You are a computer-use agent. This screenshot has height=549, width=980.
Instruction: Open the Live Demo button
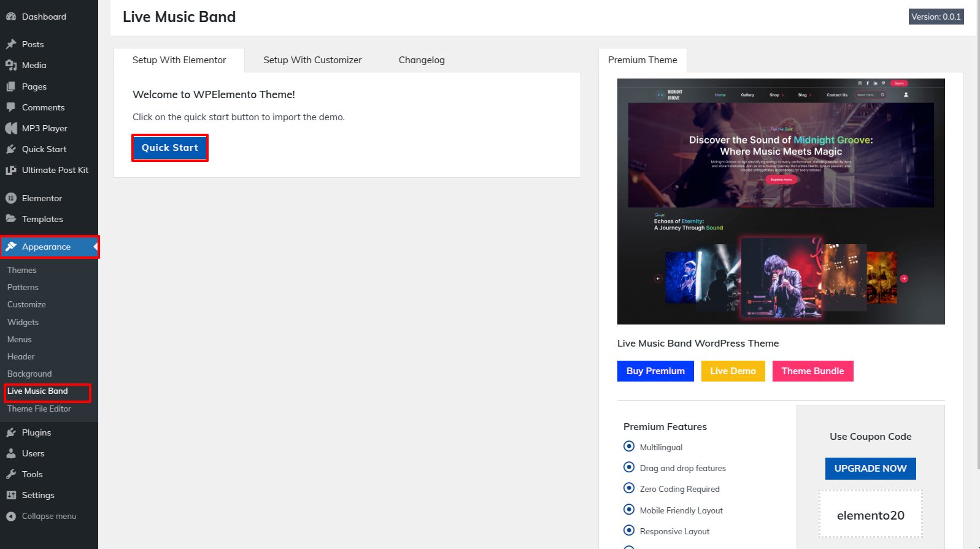(x=733, y=371)
